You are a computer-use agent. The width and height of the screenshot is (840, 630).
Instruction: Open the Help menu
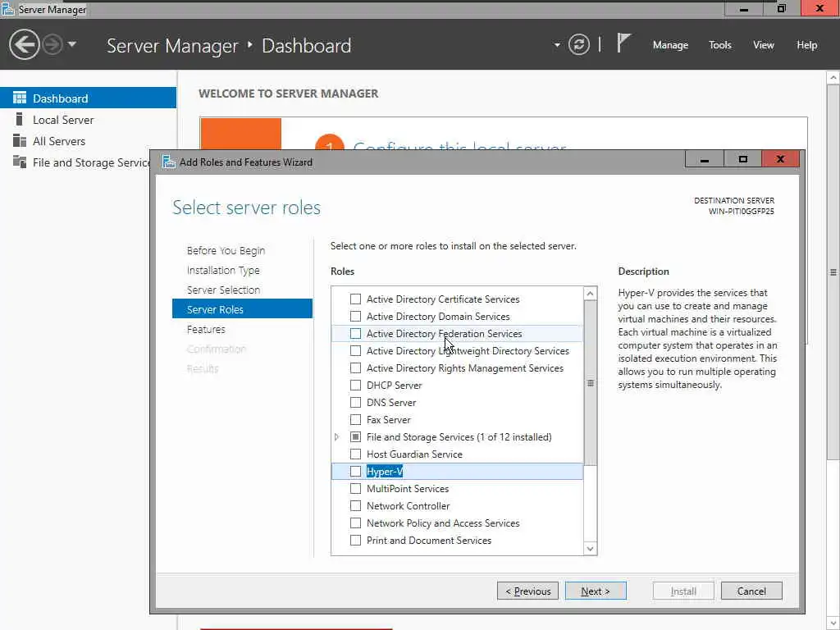[807, 45]
